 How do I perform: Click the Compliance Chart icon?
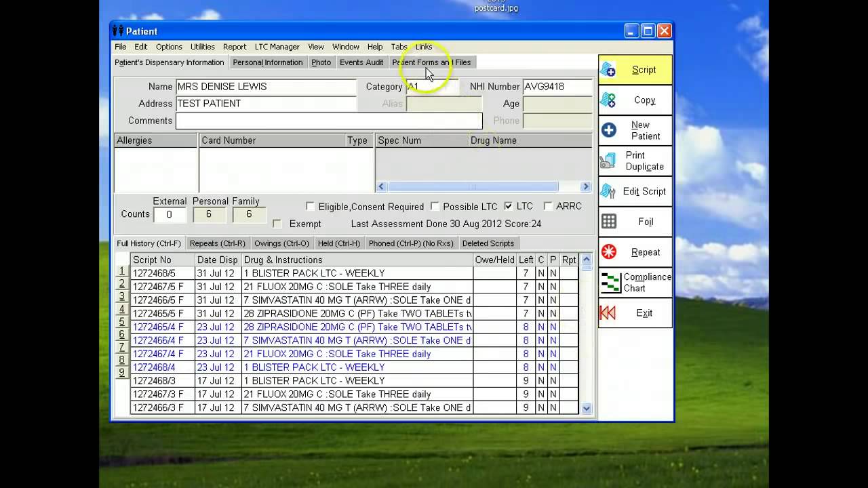(x=611, y=283)
